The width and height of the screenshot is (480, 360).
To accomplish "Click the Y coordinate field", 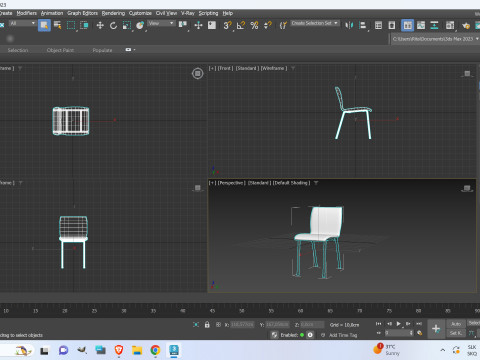I will click(x=277, y=324).
